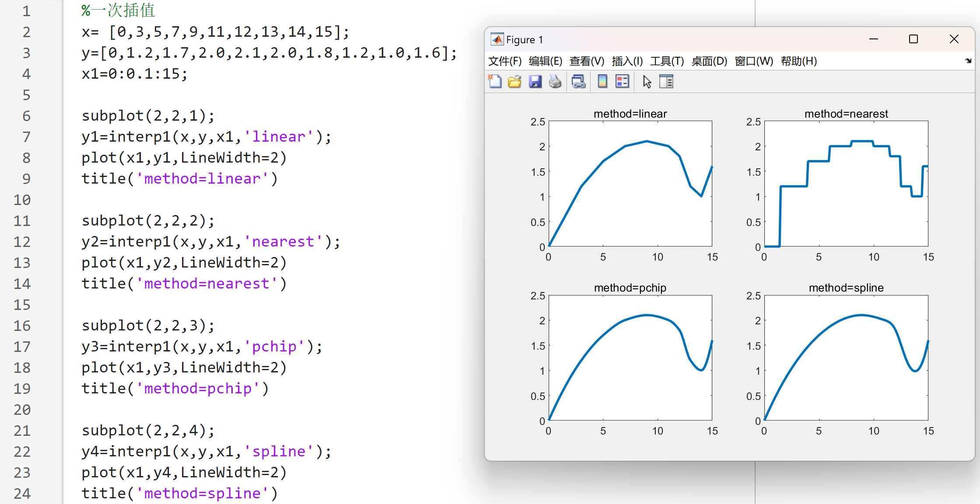Open the 文件(F) menu
The height and width of the screenshot is (504, 980).
[505, 61]
